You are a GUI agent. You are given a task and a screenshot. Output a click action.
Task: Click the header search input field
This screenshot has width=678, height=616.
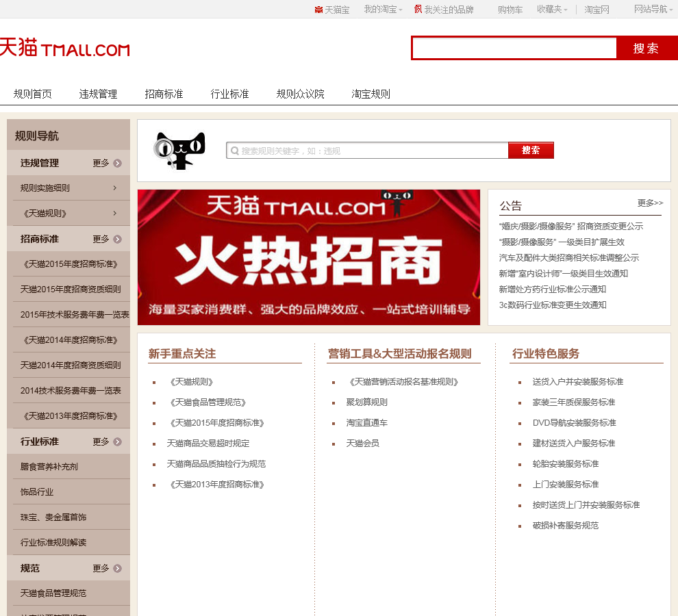pos(514,48)
